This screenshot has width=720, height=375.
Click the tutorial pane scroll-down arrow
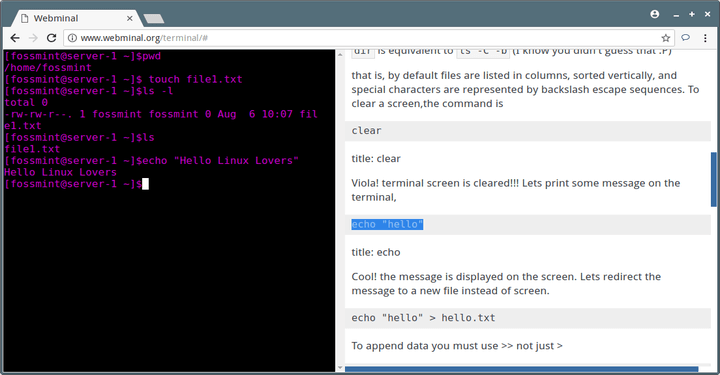tap(340, 368)
